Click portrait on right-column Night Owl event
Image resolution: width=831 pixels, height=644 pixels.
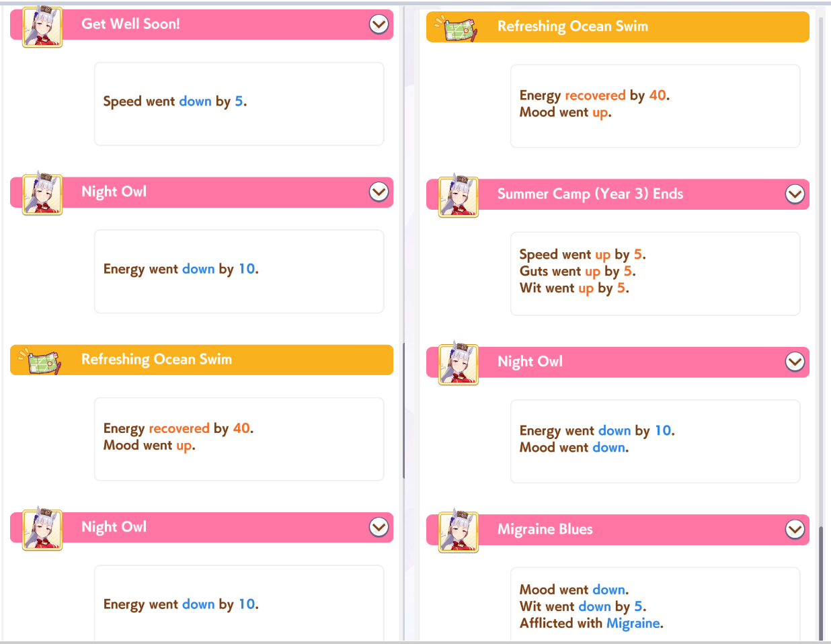(459, 364)
